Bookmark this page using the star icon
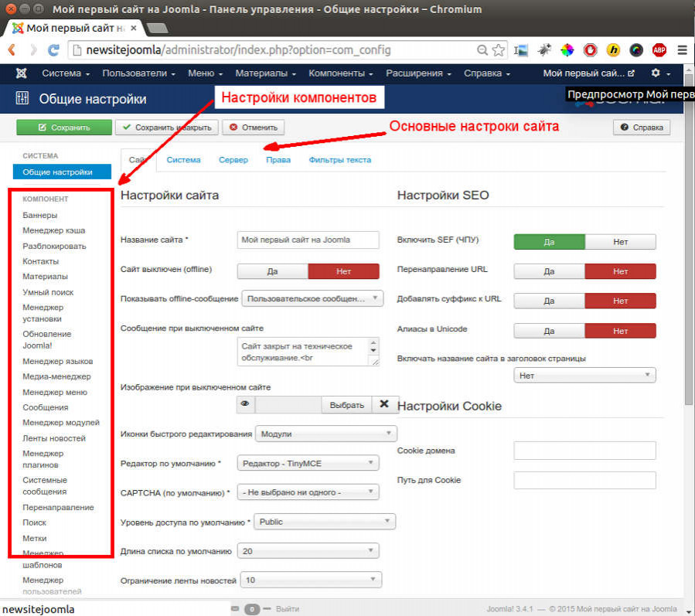 point(499,50)
